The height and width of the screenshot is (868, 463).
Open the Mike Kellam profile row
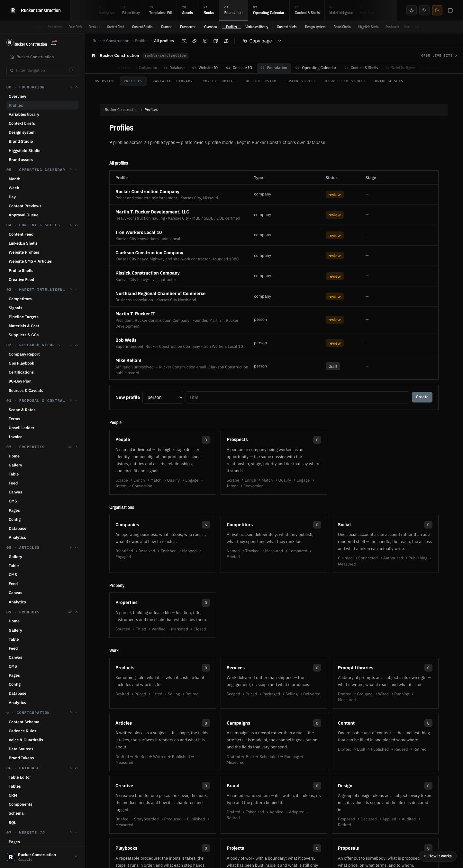coord(274,366)
